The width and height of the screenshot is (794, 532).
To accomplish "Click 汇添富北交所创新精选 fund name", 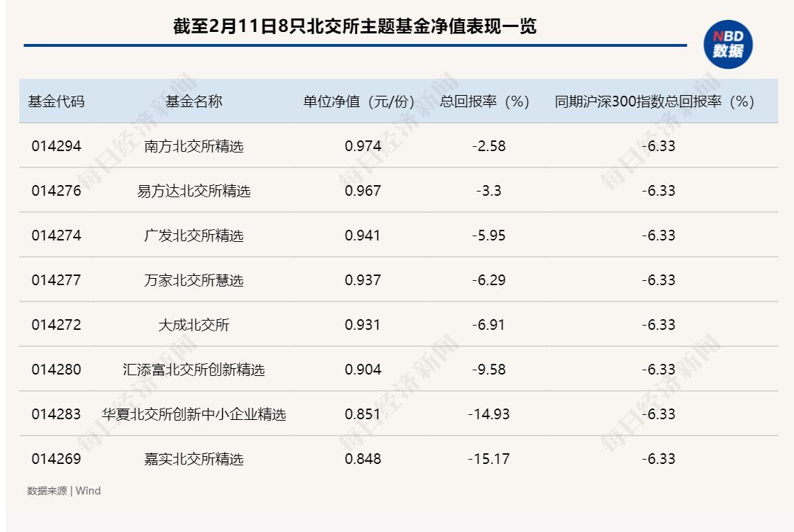I will (194, 370).
